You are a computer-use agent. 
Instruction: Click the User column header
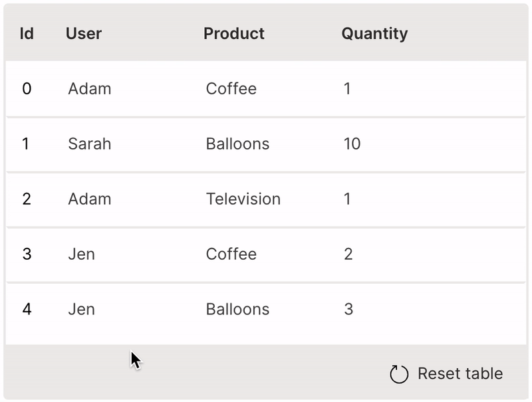click(84, 33)
